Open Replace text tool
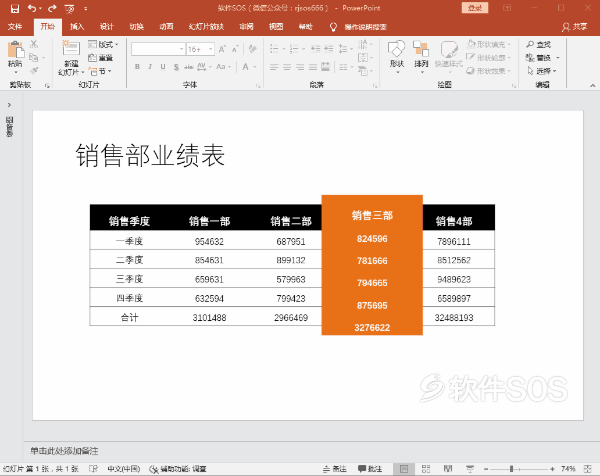Screen dimensions: 600x476 pyautogui.click(x=538, y=58)
